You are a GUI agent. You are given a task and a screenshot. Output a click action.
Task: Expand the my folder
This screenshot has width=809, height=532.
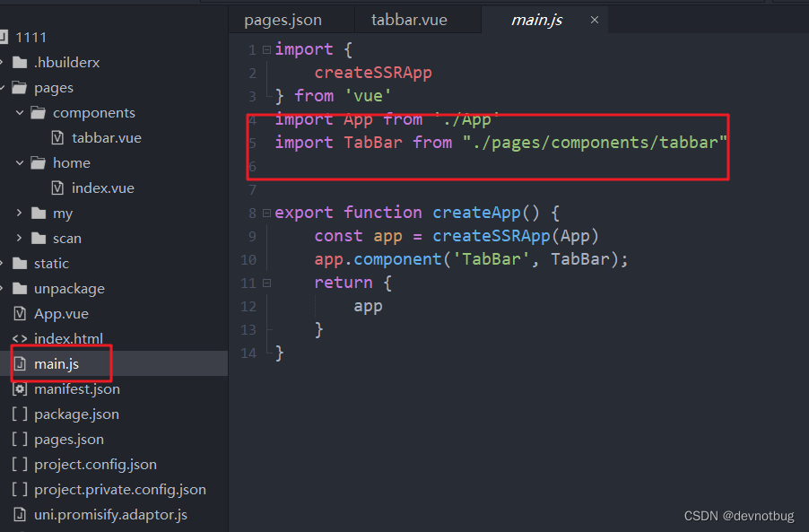[x=20, y=213]
